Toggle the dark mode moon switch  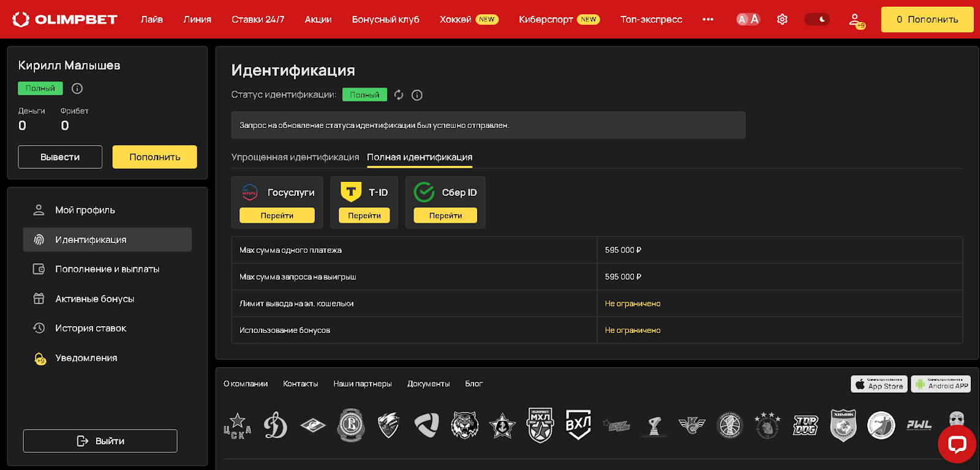click(816, 20)
